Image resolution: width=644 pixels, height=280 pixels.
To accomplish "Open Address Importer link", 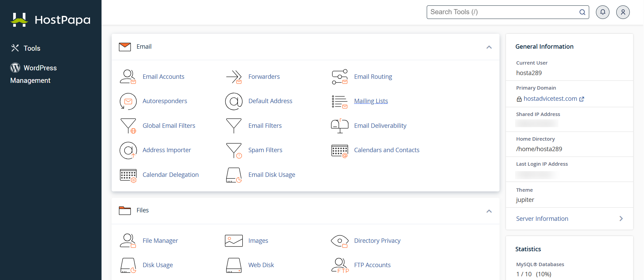I will 166,150.
